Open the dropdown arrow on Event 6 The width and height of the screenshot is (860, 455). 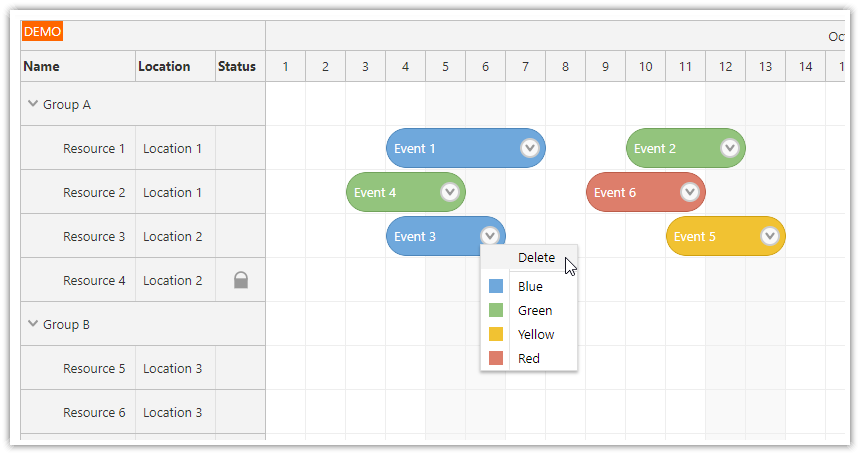690,192
